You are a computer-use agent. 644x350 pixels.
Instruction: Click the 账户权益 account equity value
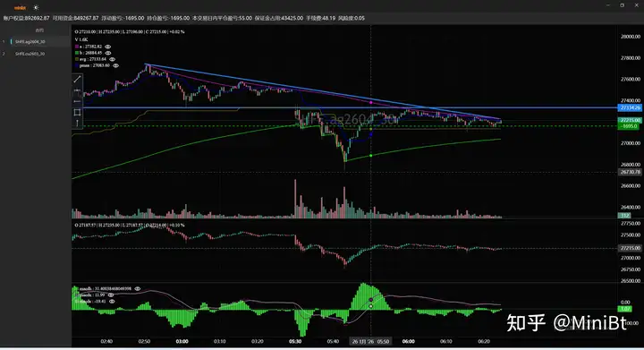click(x=27, y=18)
